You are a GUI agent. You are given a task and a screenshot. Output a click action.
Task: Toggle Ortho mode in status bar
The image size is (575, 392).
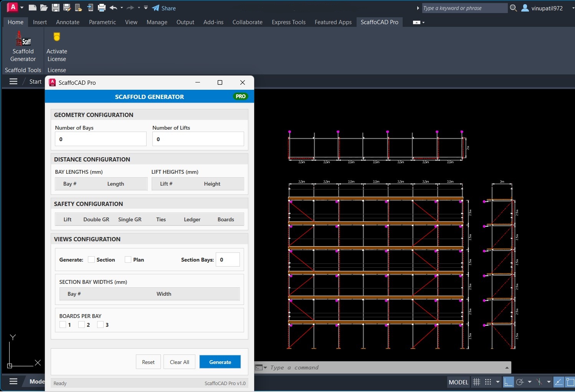click(x=508, y=382)
